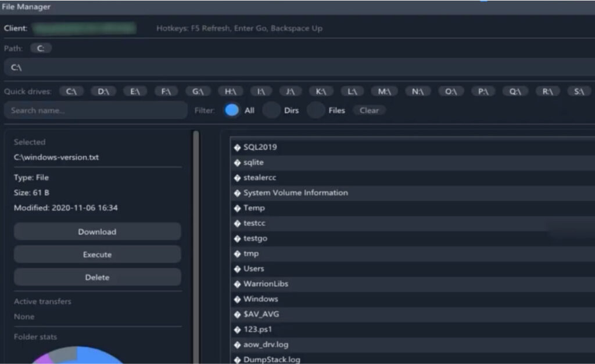Execute the selected file
This screenshot has height=364, width=595.
coord(97,254)
